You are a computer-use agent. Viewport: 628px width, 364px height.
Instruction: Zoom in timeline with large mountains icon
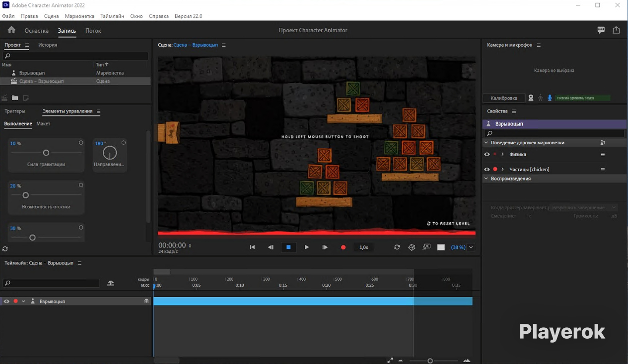click(467, 361)
